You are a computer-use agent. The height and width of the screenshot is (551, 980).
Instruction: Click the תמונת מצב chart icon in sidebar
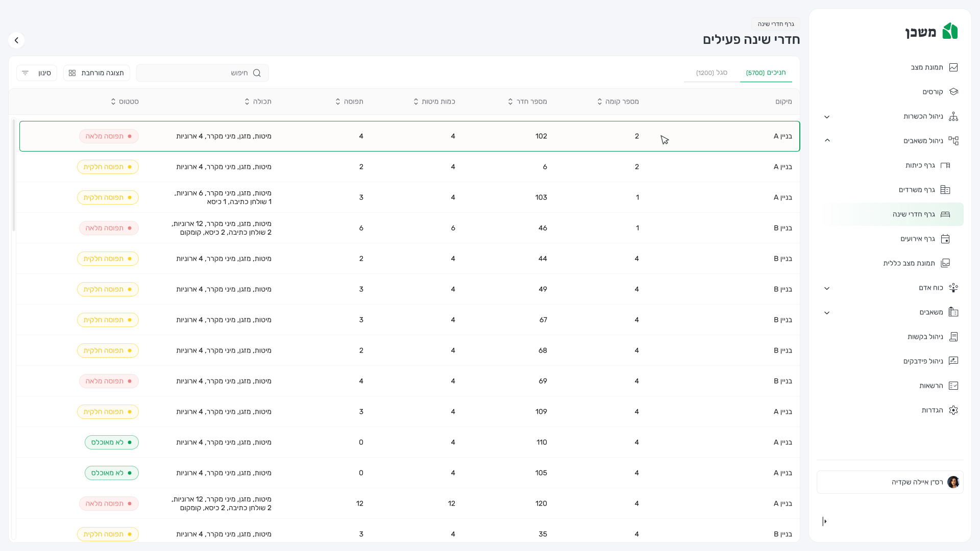tap(953, 67)
